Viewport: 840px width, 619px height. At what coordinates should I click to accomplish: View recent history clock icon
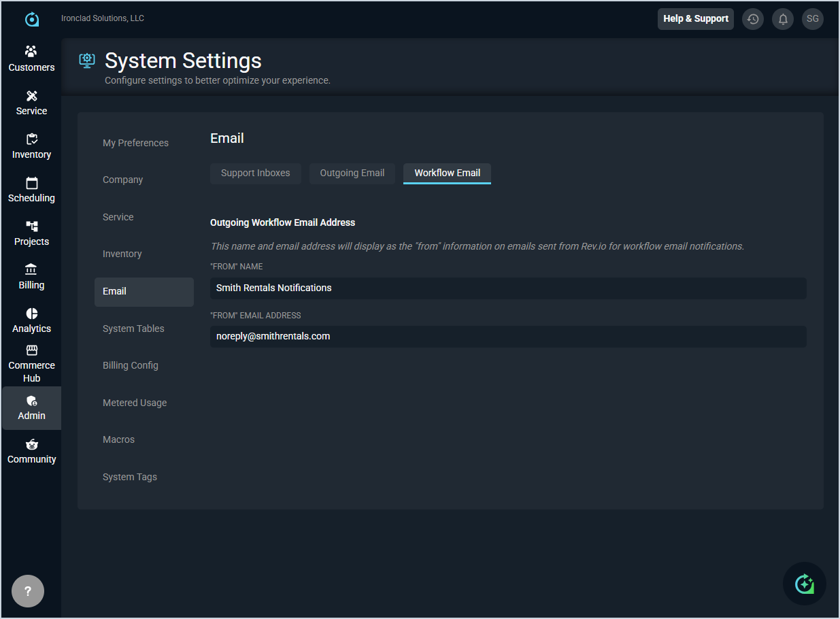pyautogui.click(x=753, y=19)
